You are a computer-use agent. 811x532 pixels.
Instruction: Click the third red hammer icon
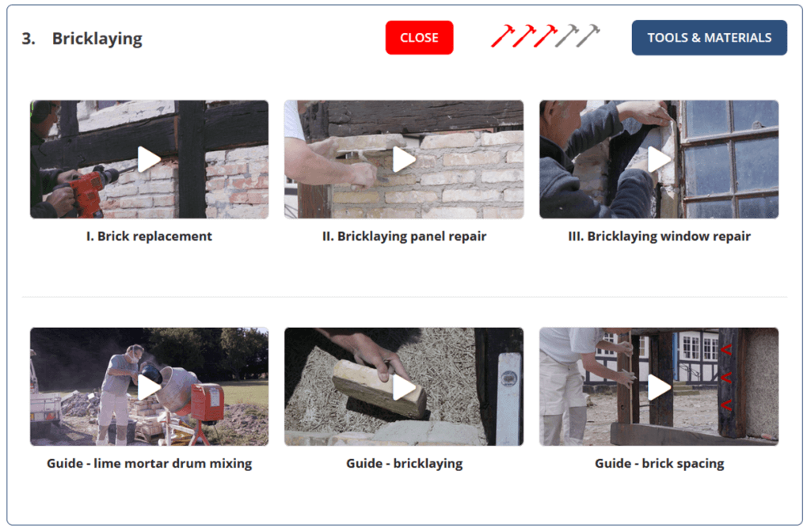pos(545,36)
